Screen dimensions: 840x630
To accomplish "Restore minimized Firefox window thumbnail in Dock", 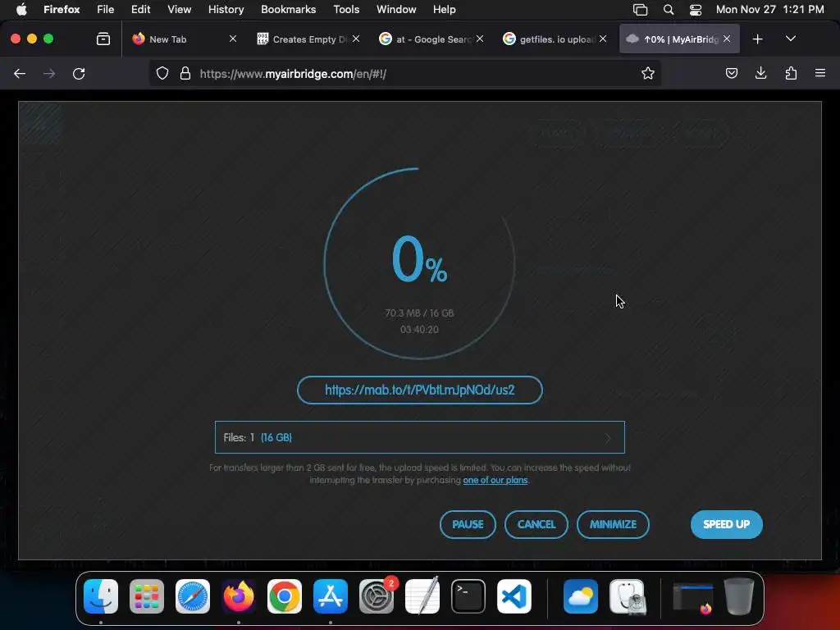I will tap(692, 597).
